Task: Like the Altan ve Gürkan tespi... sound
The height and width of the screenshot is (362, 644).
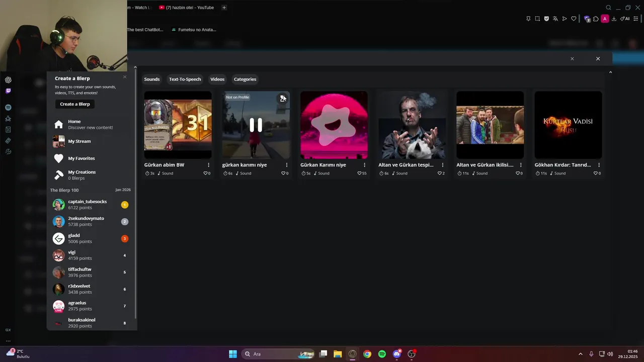Action: pyautogui.click(x=439, y=173)
